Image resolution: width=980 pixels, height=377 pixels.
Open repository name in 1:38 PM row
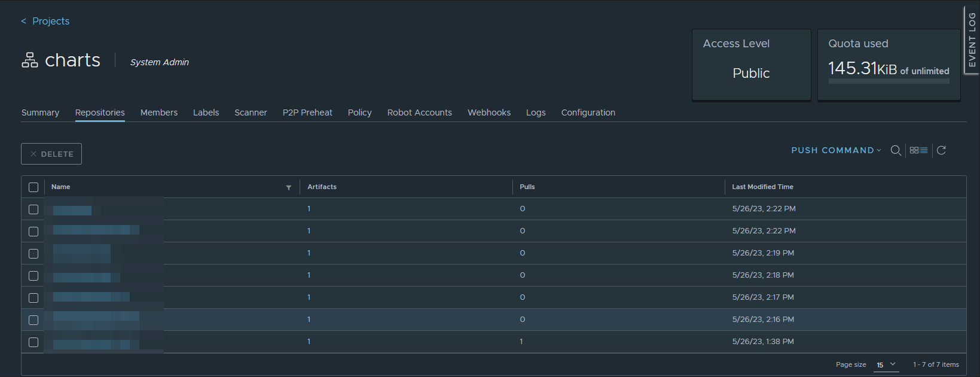[x=96, y=344]
